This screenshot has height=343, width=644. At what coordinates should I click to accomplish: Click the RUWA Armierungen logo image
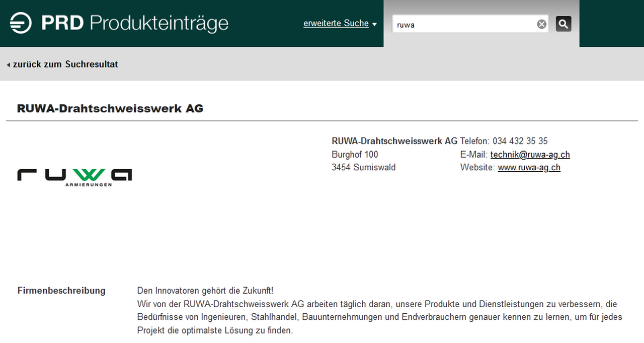tap(74, 177)
